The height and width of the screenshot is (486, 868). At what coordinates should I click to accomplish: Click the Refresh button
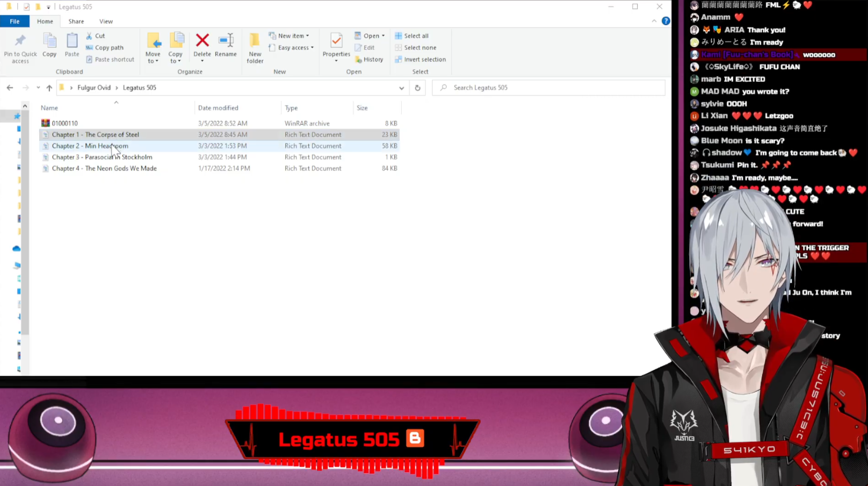tap(417, 88)
